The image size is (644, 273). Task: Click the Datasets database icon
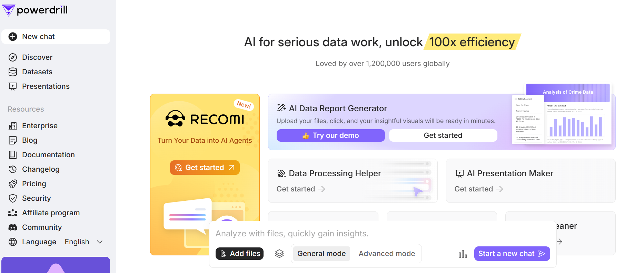(x=13, y=72)
